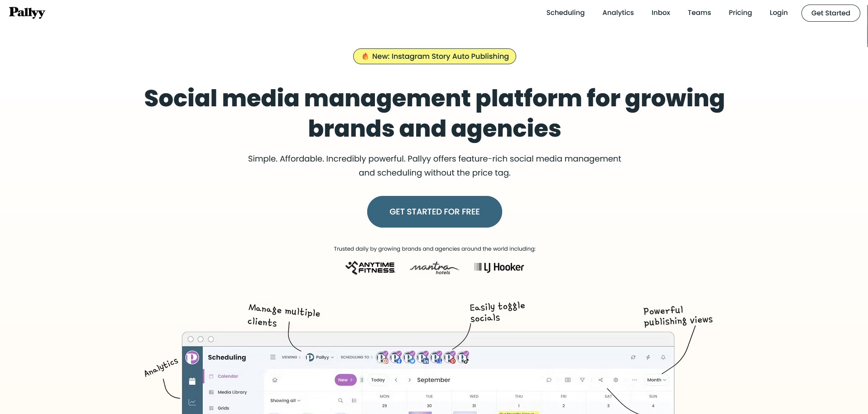The image size is (868, 414).
Task: Click the vertical panel divider handle
Action: pyautogui.click(x=362, y=380)
